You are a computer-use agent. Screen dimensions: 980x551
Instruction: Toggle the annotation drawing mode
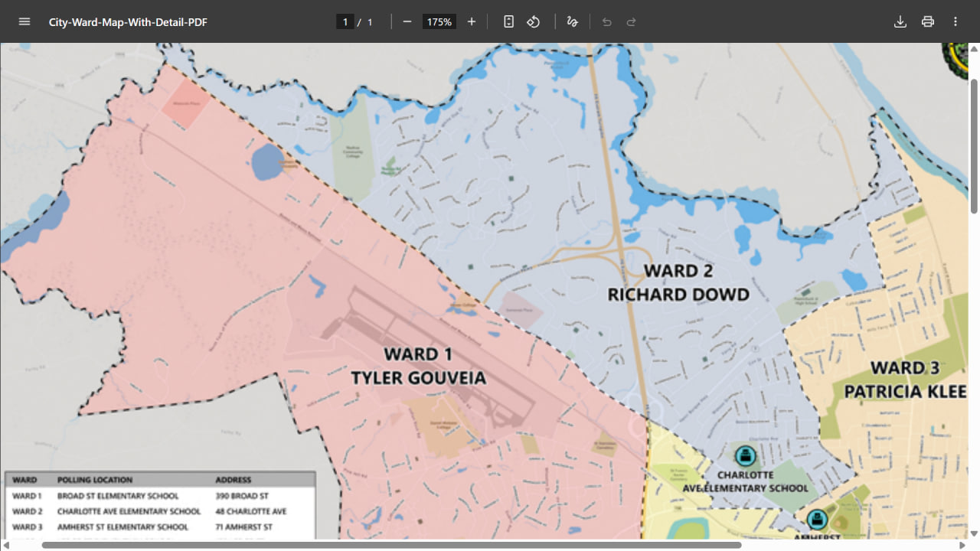coord(572,21)
